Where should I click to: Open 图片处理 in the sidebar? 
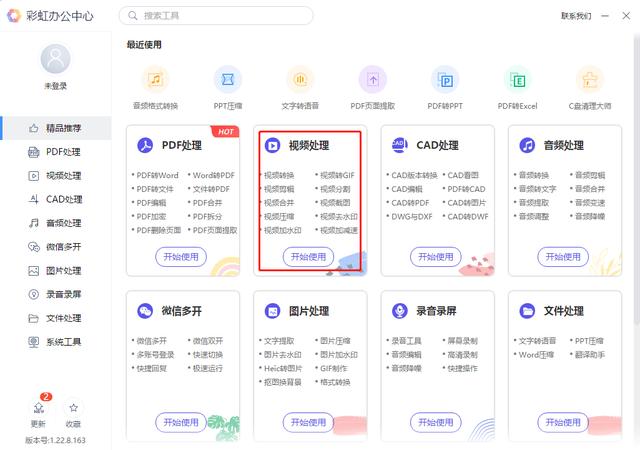click(56, 270)
